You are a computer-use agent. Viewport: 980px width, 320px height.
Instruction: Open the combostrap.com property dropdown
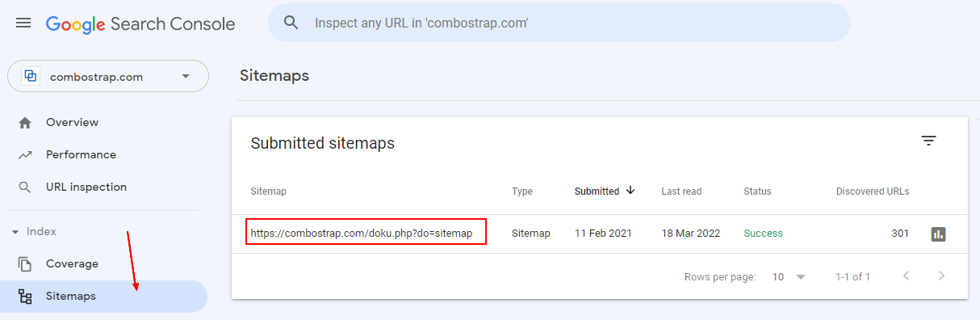coord(108,76)
